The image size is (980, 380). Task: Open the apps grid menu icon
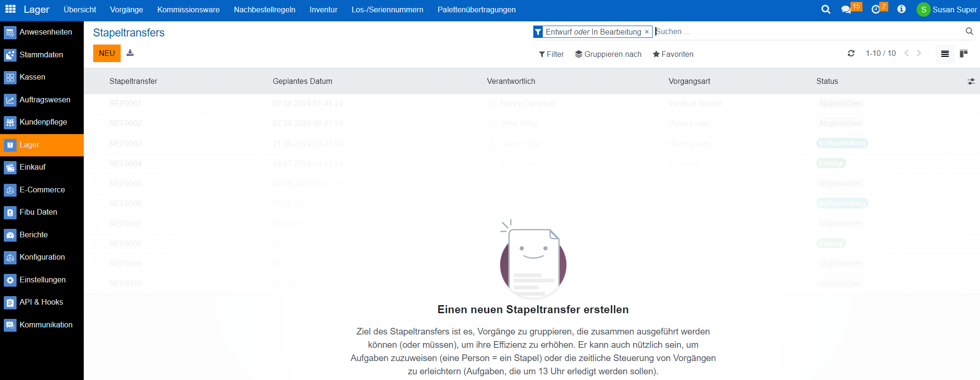coord(10,9)
